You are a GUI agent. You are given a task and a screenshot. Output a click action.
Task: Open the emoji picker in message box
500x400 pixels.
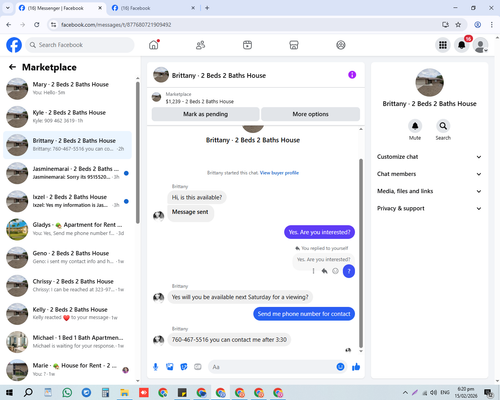pos(340,367)
